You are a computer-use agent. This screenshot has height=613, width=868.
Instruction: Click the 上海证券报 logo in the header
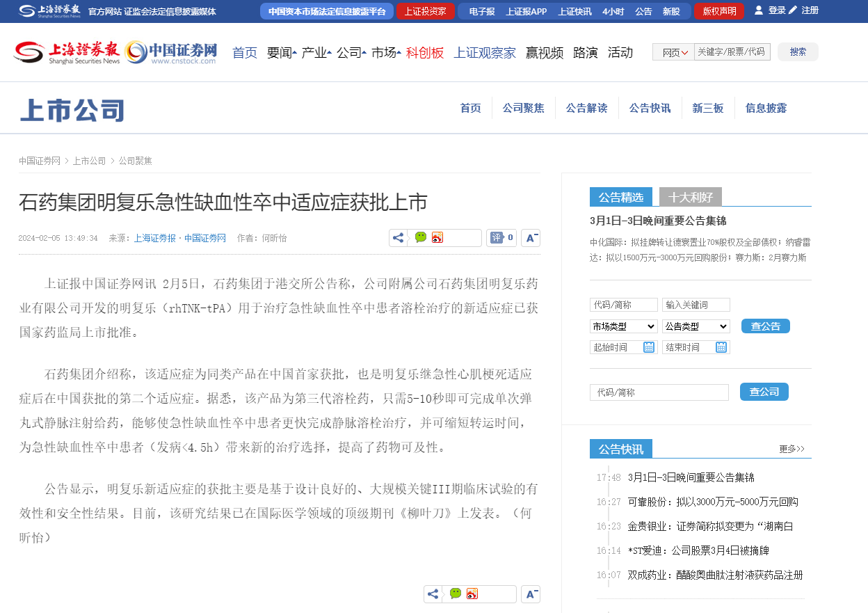tap(67, 52)
